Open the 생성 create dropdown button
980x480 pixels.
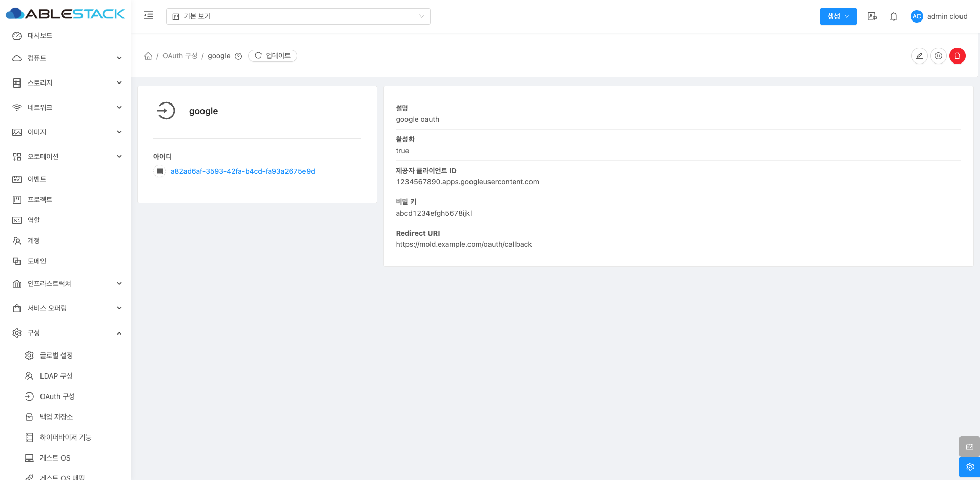pyautogui.click(x=838, y=16)
